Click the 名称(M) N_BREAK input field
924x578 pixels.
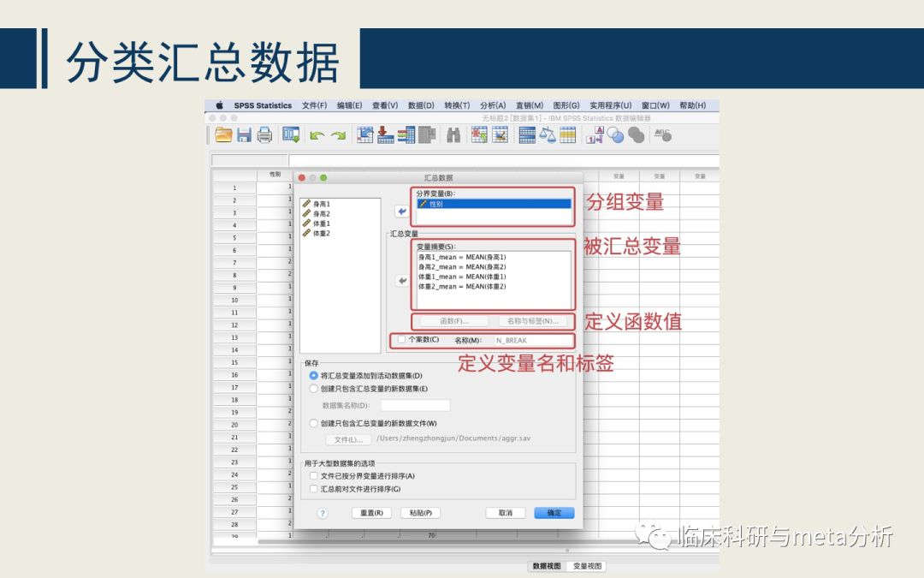click(x=533, y=340)
